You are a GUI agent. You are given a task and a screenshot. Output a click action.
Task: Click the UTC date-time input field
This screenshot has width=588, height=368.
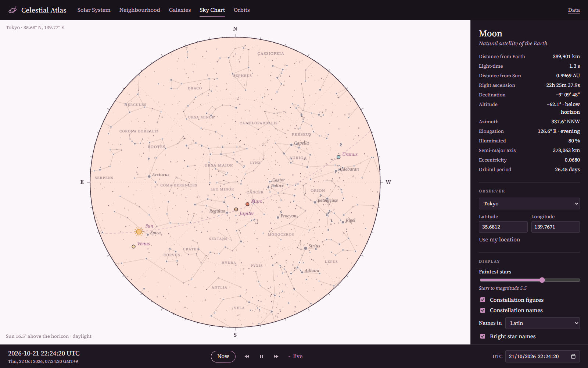[542, 356]
